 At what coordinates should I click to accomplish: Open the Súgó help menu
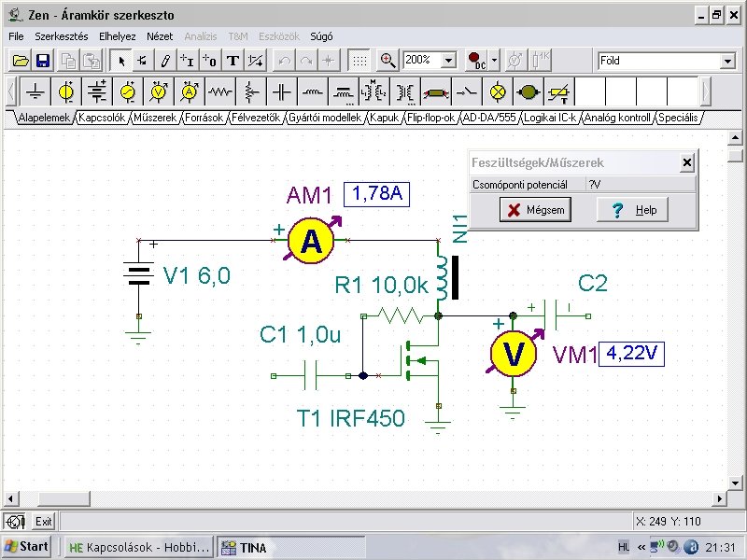pos(321,36)
